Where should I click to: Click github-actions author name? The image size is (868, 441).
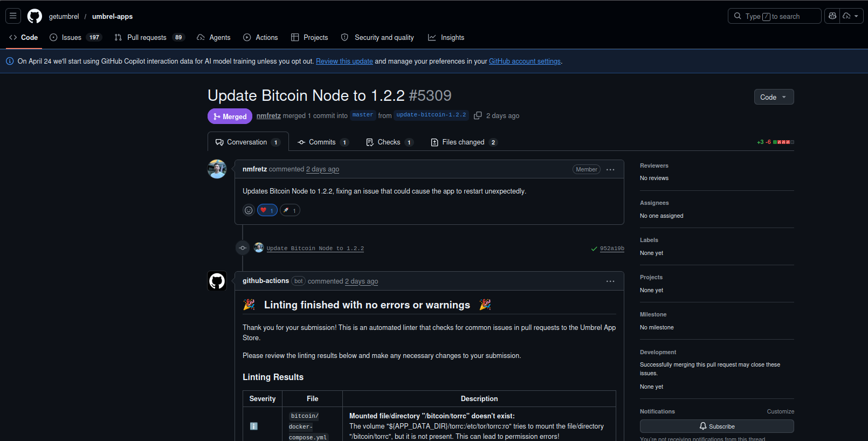point(266,281)
